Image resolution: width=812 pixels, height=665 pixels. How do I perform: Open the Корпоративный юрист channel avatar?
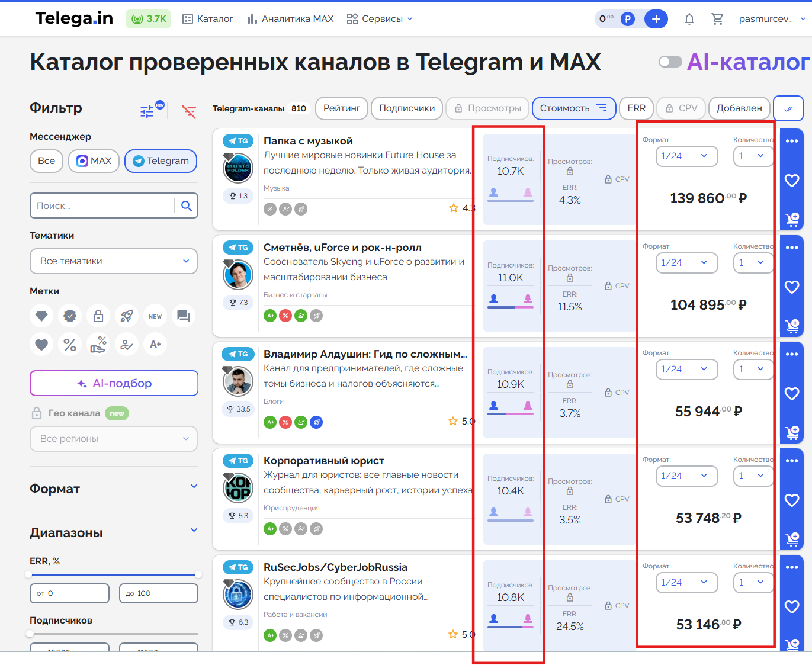[238, 487]
